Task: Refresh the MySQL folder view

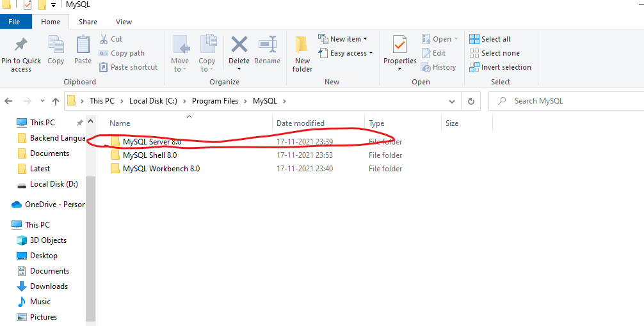Action: [x=471, y=101]
